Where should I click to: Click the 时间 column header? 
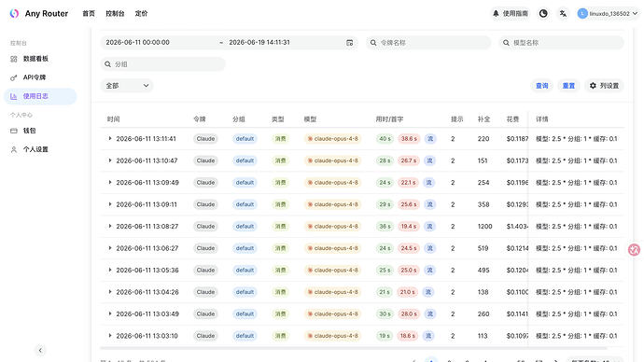click(113, 119)
